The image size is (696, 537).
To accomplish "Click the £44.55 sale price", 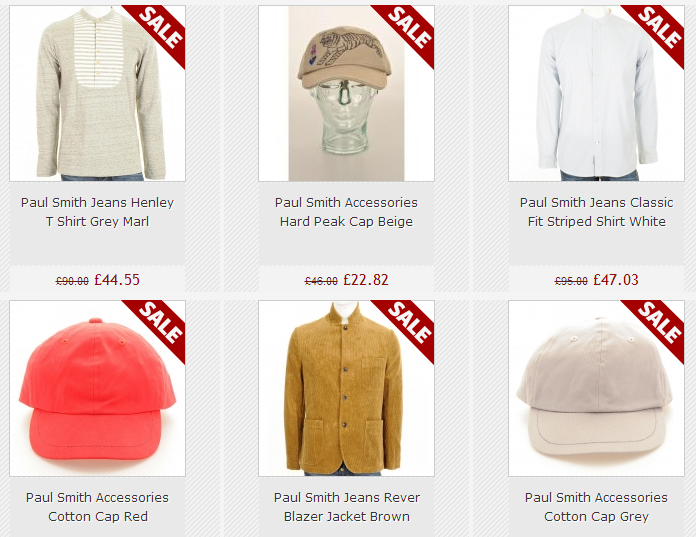I will (x=117, y=280).
